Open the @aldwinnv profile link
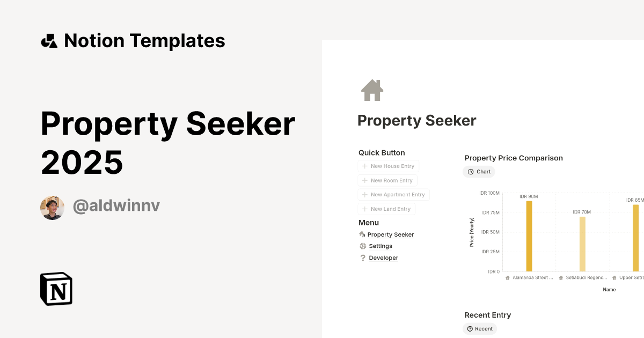The image size is (644, 338). [x=116, y=204]
